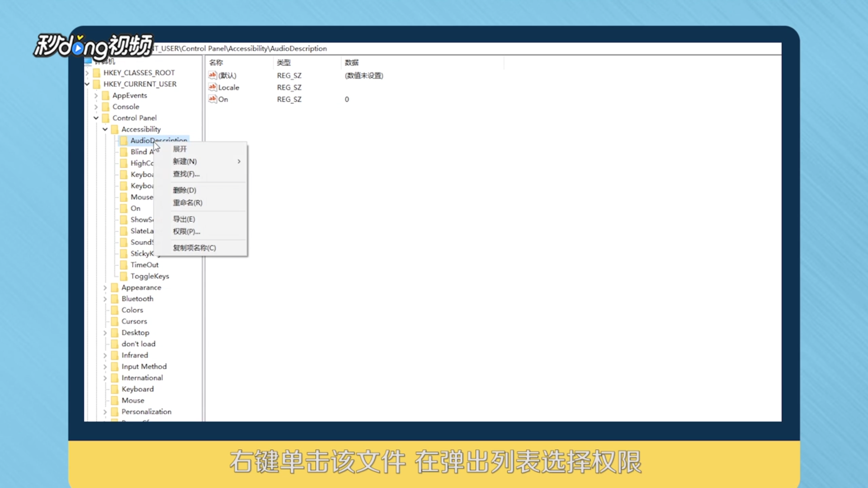Expand the Appearance tree node
Image resolution: width=868 pixels, height=488 pixels.
click(x=105, y=287)
